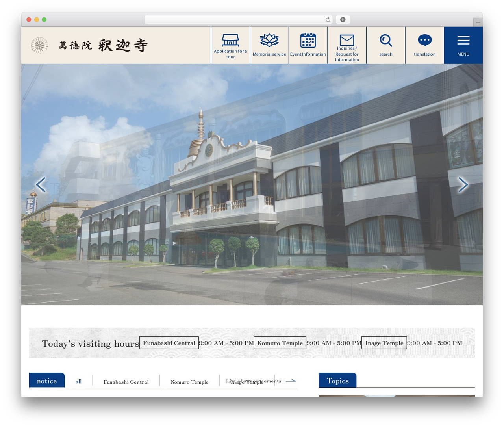Select the notice tab
The width and height of the screenshot is (504, 427).
(47, 381)
